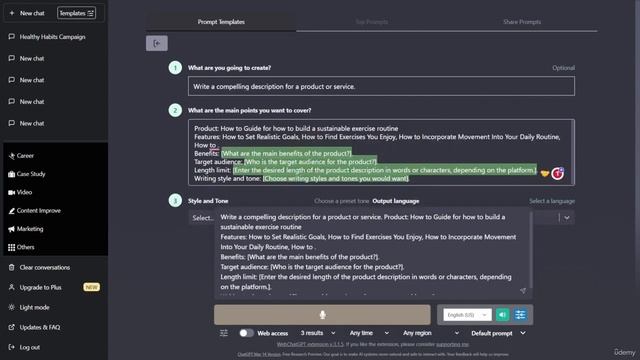Click into the main points text area
Image resolution: width=640 pixels, height=360 pixels.
pyautogui.click(x=381, y=153)
